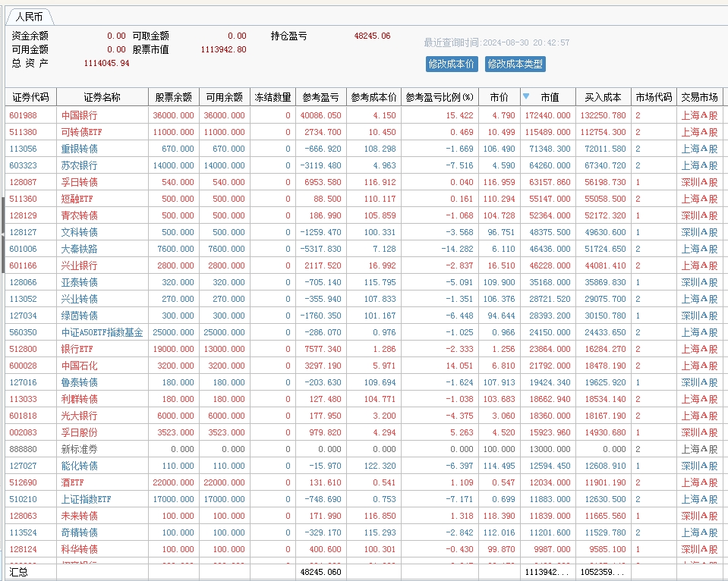
Task: Select the 上证指数ETF row name
Action: point(87,500)
